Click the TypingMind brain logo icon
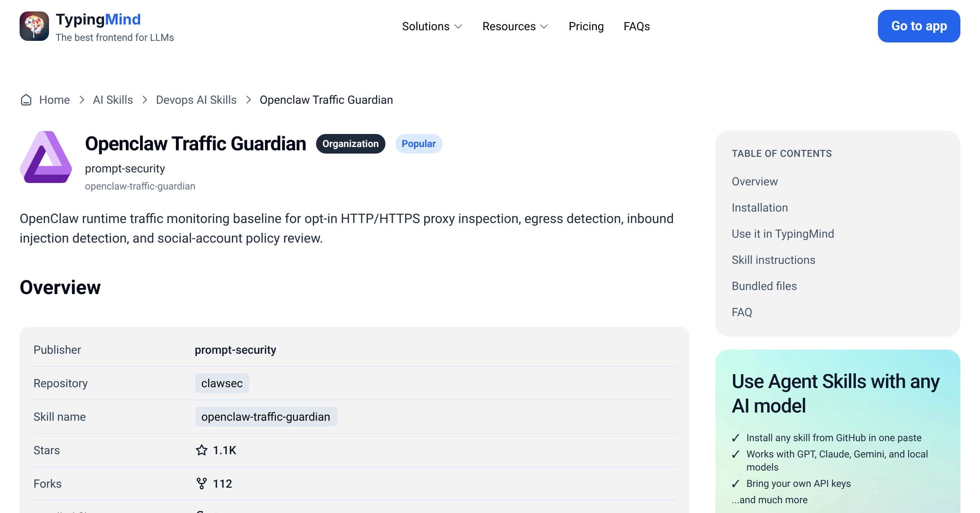This screenshot has width=980, height=513. click(x=34, y=26)
